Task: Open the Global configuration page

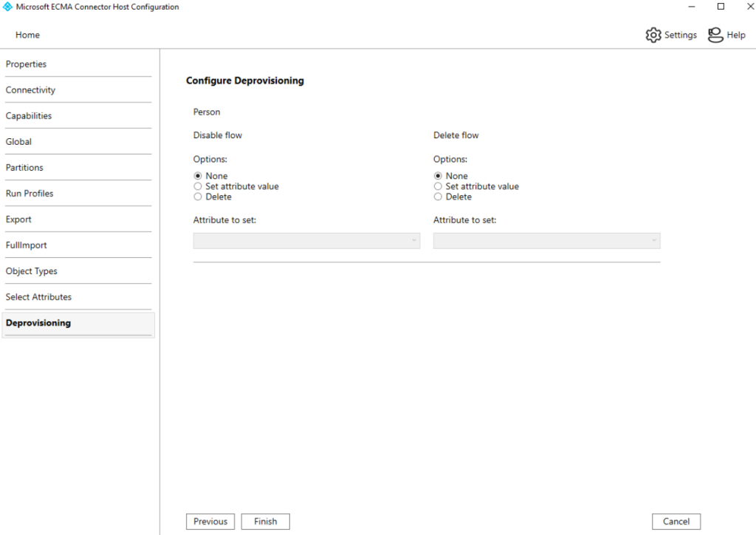Action: point(18,141)
